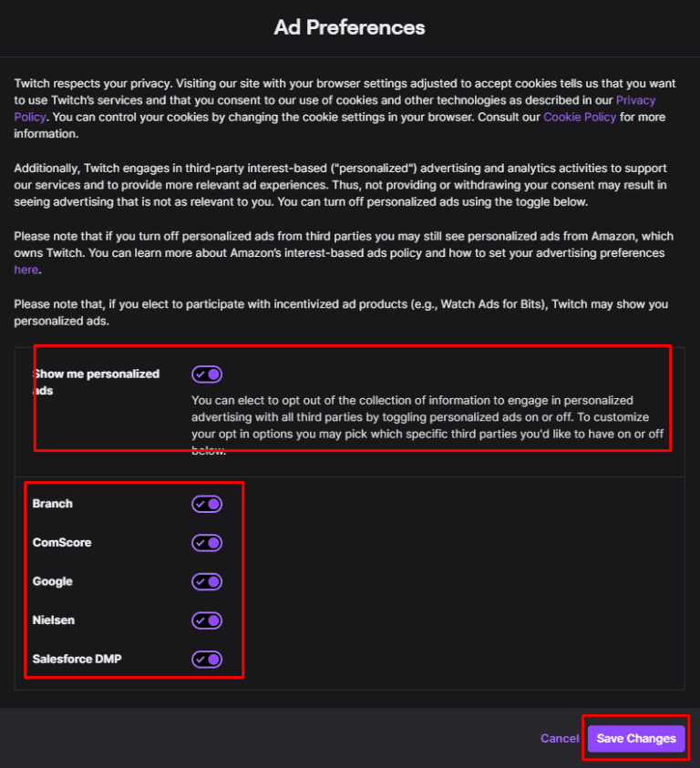Viewport: 700px width, 768px height.
Task: Save Changes to ad preferences
Action: click(x=635, y=738)
